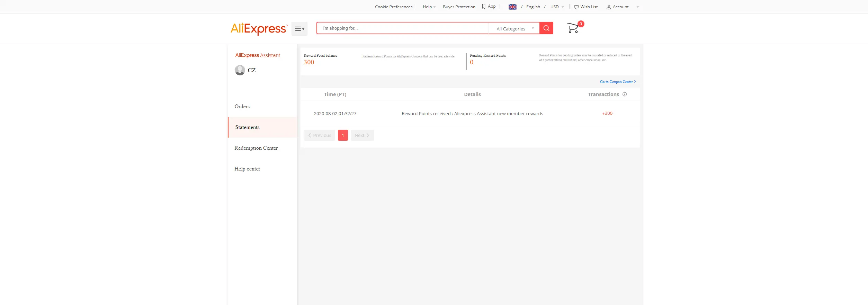Click the AliExpress logo
Viewport: 868px width, 305px height.
point(259,29)
